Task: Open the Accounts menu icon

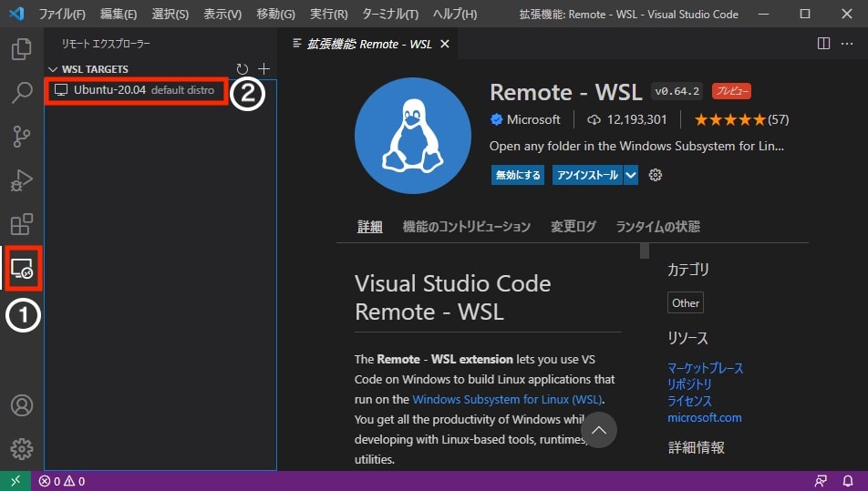Action: tap(22, 405)
